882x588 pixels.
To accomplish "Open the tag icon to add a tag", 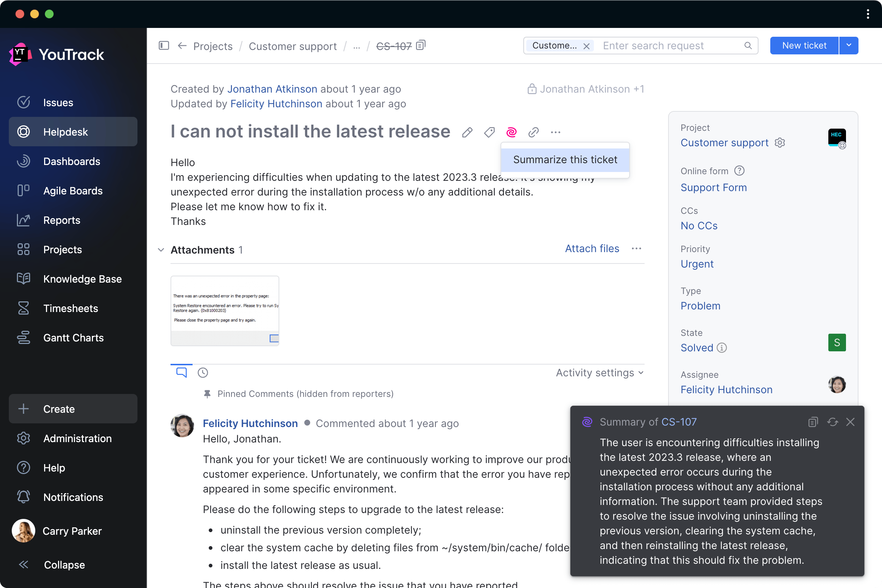I will pyautogui.click(x=489, y=132).
